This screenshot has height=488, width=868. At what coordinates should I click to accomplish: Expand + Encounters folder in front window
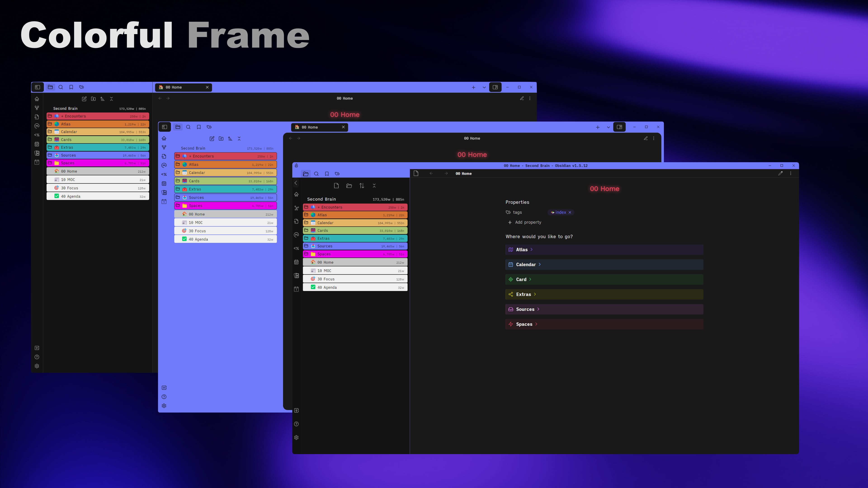(355, 207)
